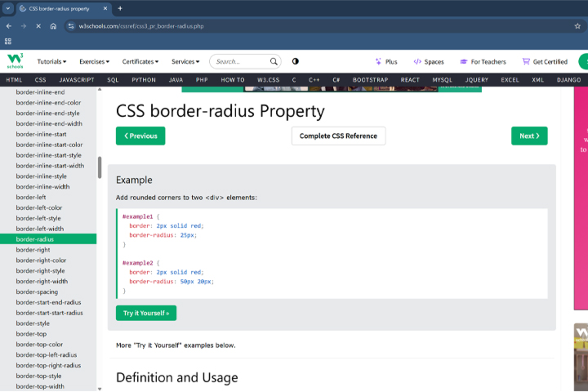Click the sidebar scrollbar thumb
The height and width of the screenshot is (392, 588).
100,167
